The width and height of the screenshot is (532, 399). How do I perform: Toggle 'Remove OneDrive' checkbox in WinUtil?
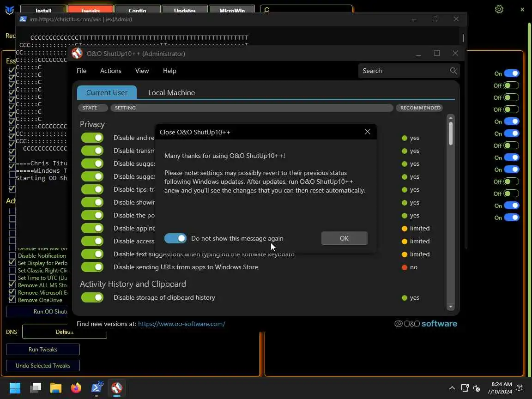tap(12, 300)
